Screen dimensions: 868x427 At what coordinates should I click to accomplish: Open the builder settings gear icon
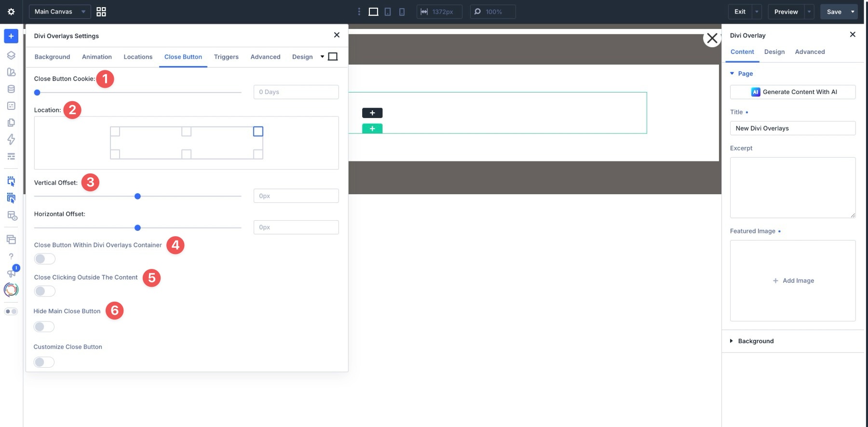click(x=11, y=12)
